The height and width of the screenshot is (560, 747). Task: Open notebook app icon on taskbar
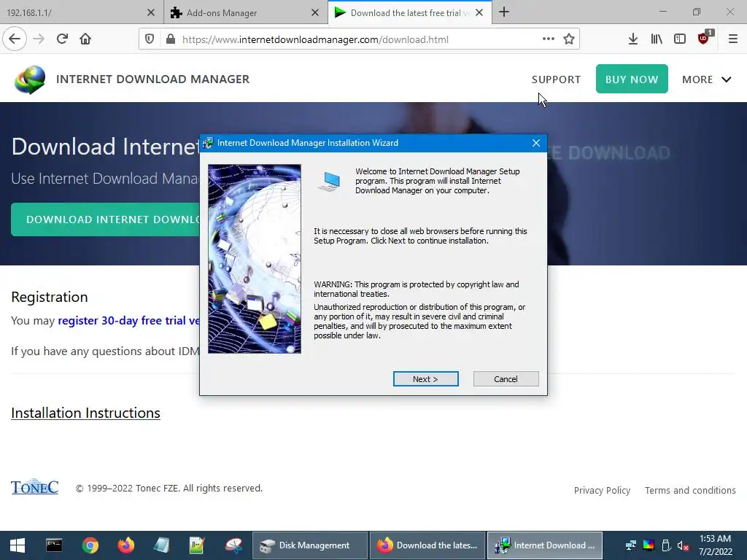(161, 545)
